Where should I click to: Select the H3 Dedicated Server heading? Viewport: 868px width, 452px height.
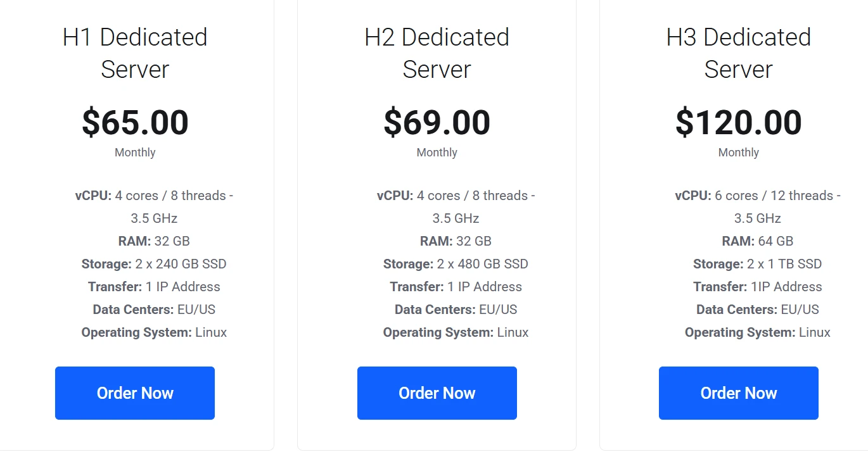click(739, 53)
